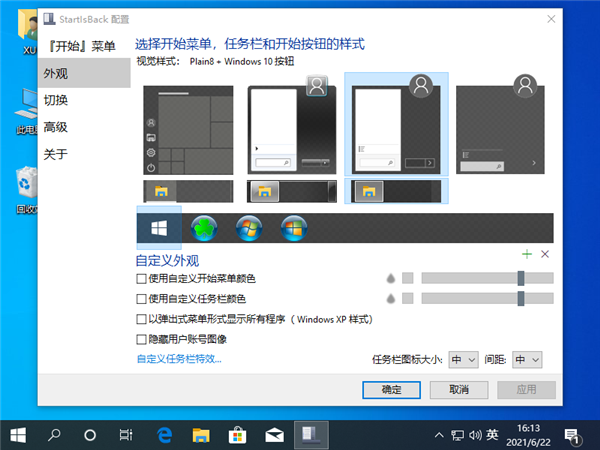The width and height of the screenshot is (600, 450).
Task: Choose the green clover start button
Action: (204, 228)
